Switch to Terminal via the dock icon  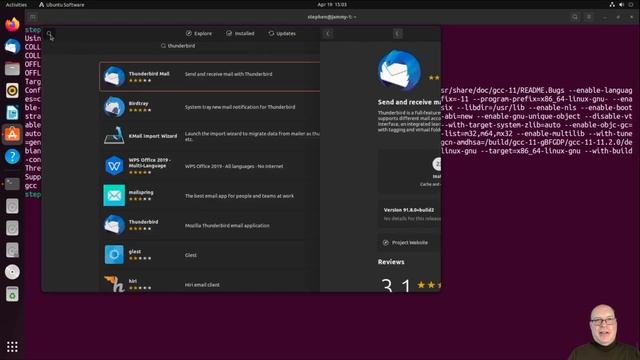(x=12, y=184)
